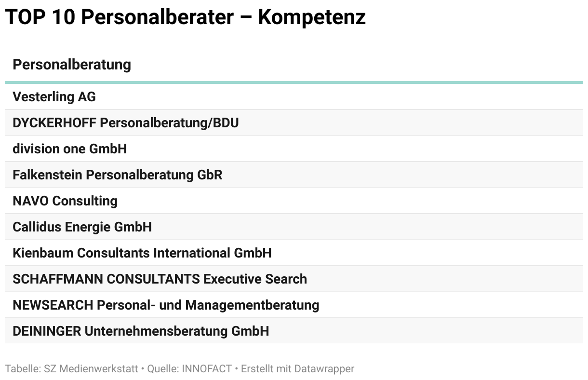Click Kienbaum Consultants International GmbH
588x380 pixels.
pos(142,253)
